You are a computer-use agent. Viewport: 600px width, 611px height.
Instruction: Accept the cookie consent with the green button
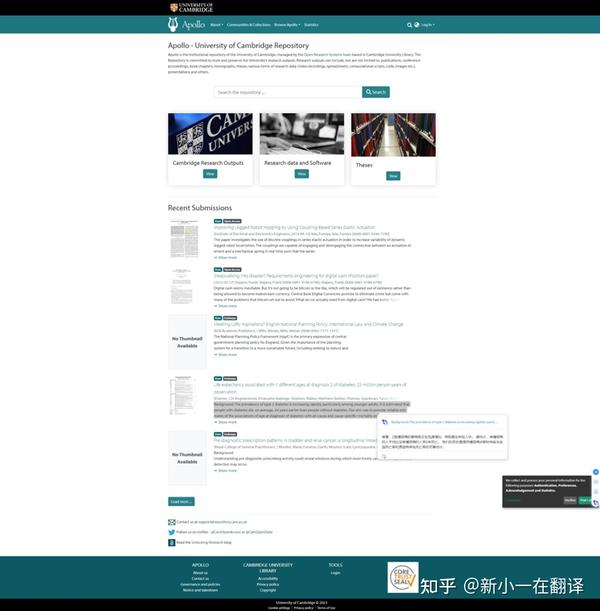tap(585, 500)
